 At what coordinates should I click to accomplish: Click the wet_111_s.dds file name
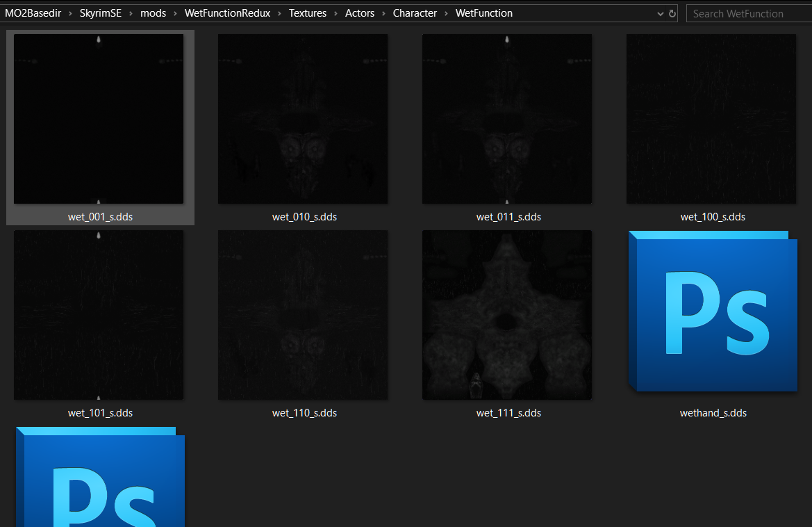[508, 412]
